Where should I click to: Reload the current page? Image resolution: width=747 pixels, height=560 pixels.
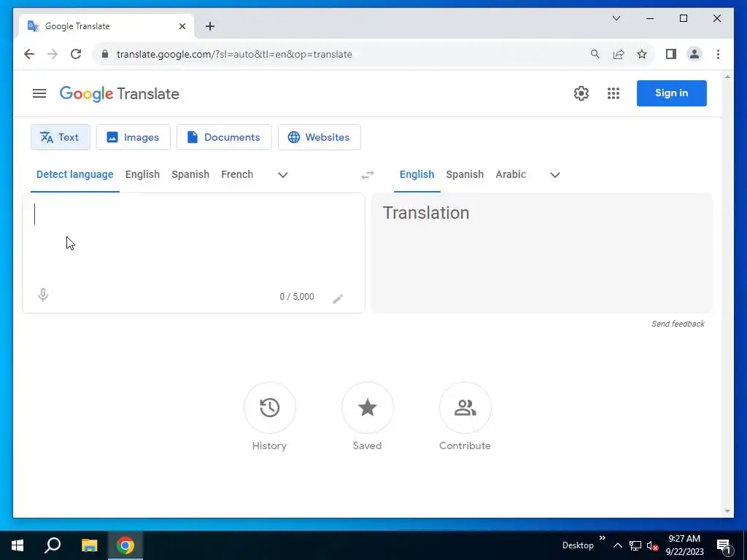coord(76,54)
